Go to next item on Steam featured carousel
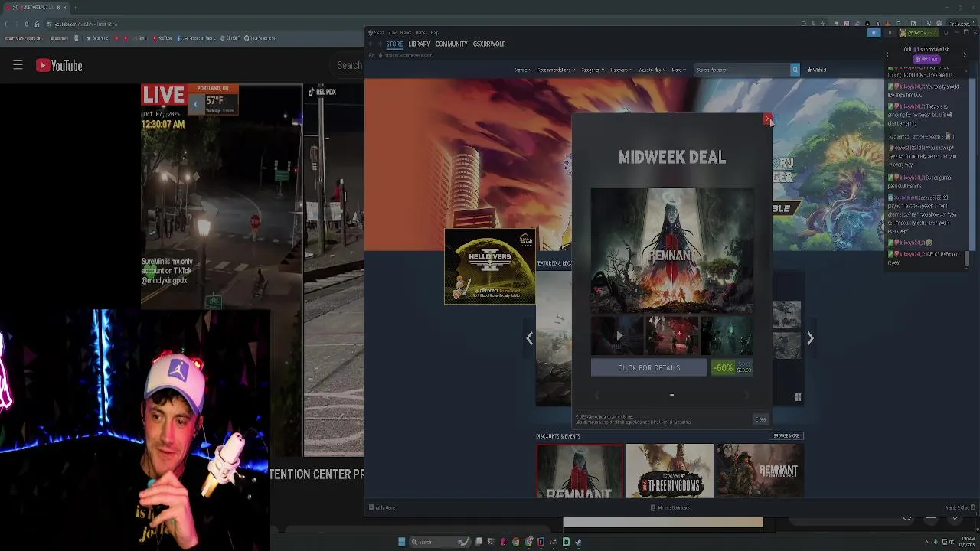This screenshot has height=551, width=980. coord(810,338)
